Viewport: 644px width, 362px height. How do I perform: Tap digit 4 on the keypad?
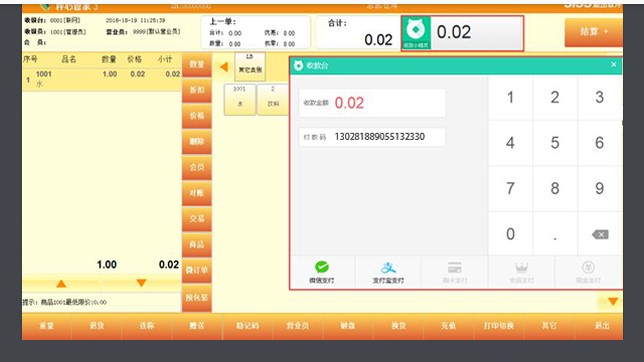click(510, 143)
